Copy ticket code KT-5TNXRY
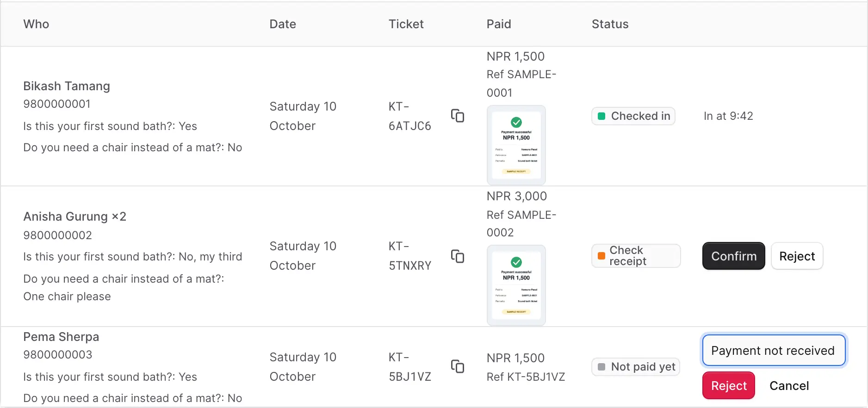 pyautogui.click(x=458, y=256)
